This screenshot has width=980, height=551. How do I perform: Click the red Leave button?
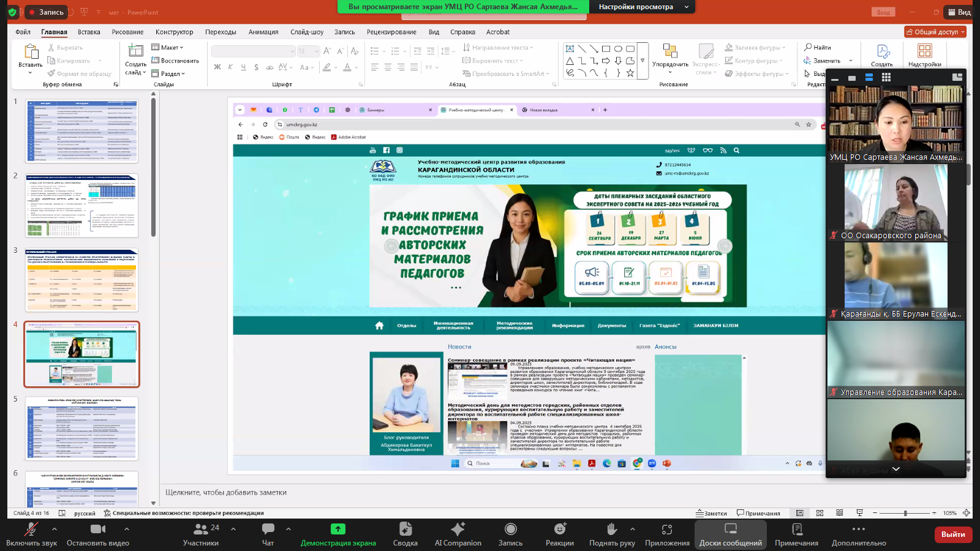(x=952, y=534)
